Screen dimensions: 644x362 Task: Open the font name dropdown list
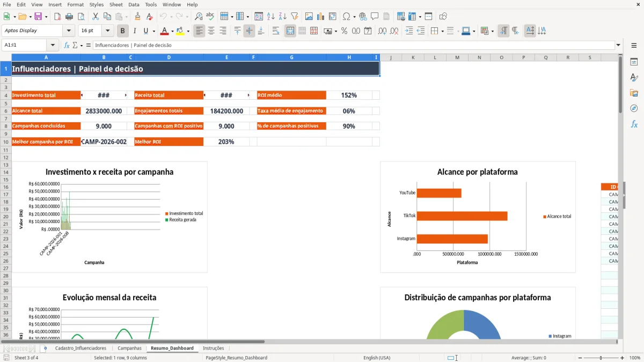click(69, 31)
